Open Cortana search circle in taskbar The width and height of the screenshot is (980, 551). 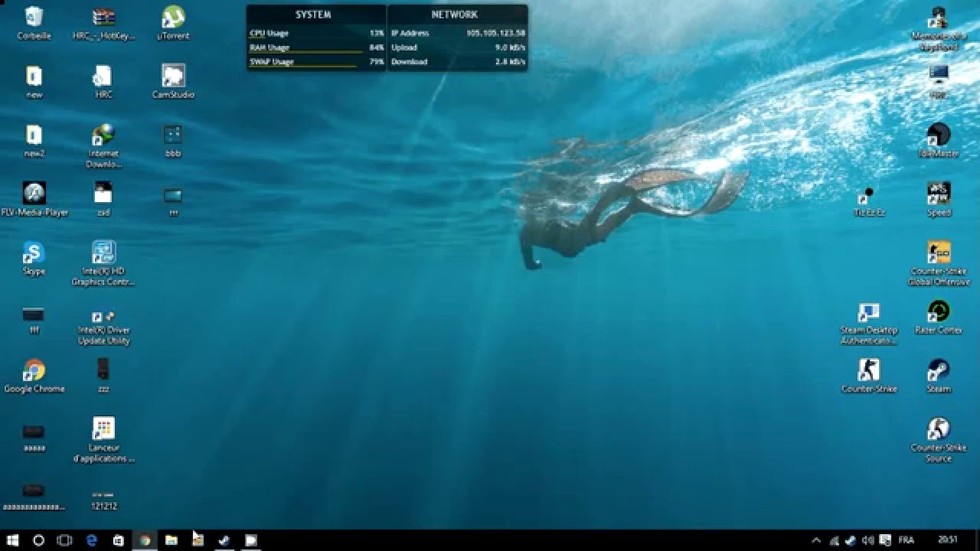(x=39, y=540)
